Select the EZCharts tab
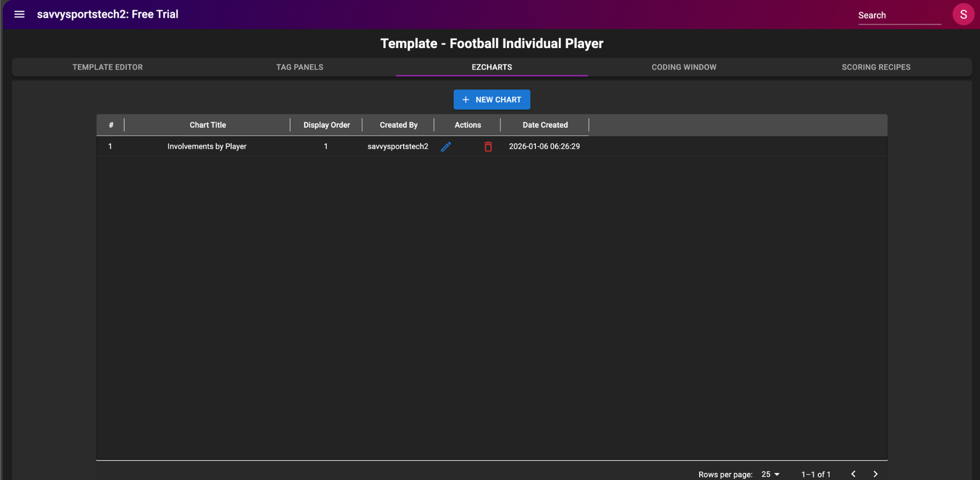980x480 pixels. tap(492, 67)
